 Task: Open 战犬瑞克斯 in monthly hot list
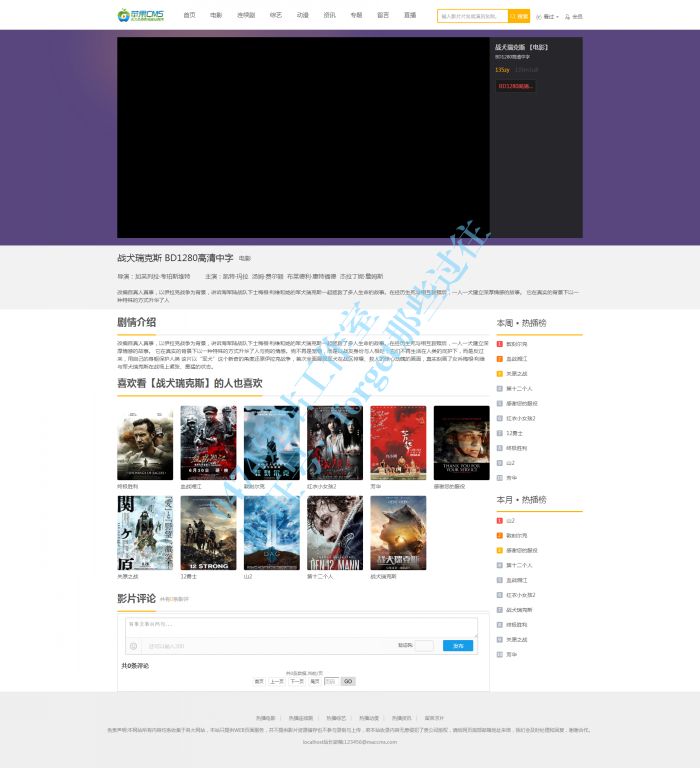(519, 610)
